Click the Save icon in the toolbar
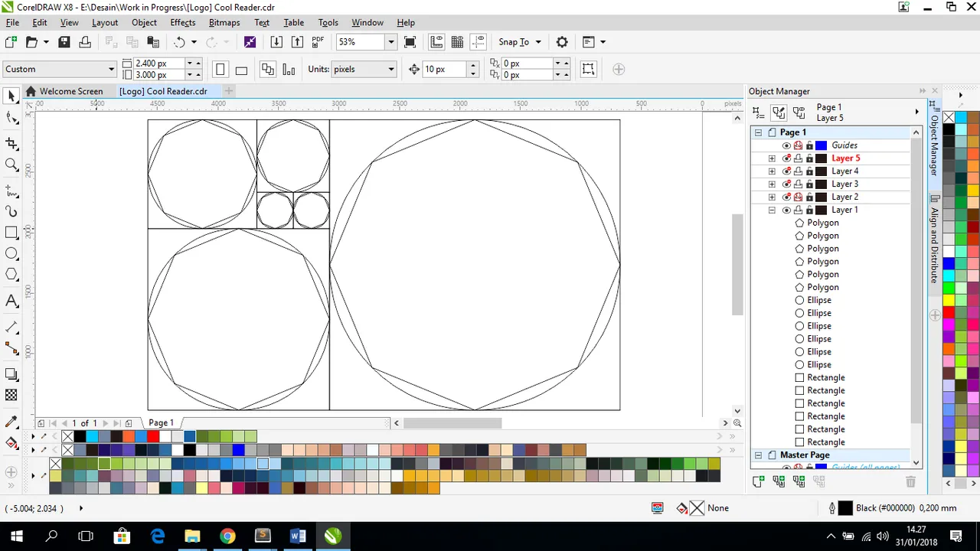Screen dimensions: 980x551 click(64, 42)
